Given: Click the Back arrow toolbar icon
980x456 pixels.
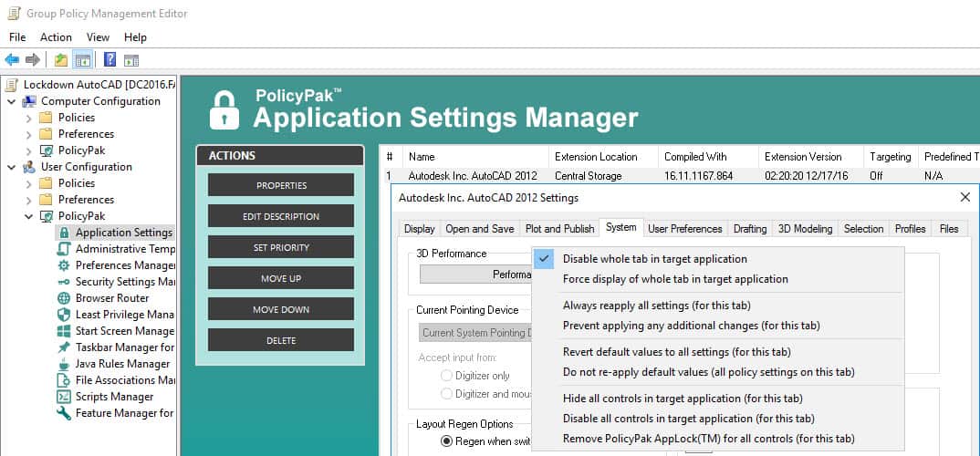Looking at the screenshot, I should pos(12,60).
